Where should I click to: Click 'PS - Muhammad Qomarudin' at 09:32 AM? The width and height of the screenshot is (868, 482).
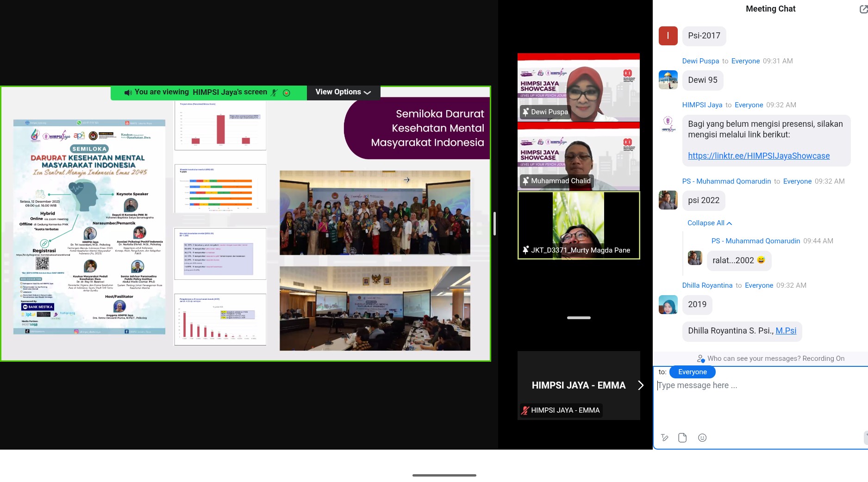[x=726, y=181]
